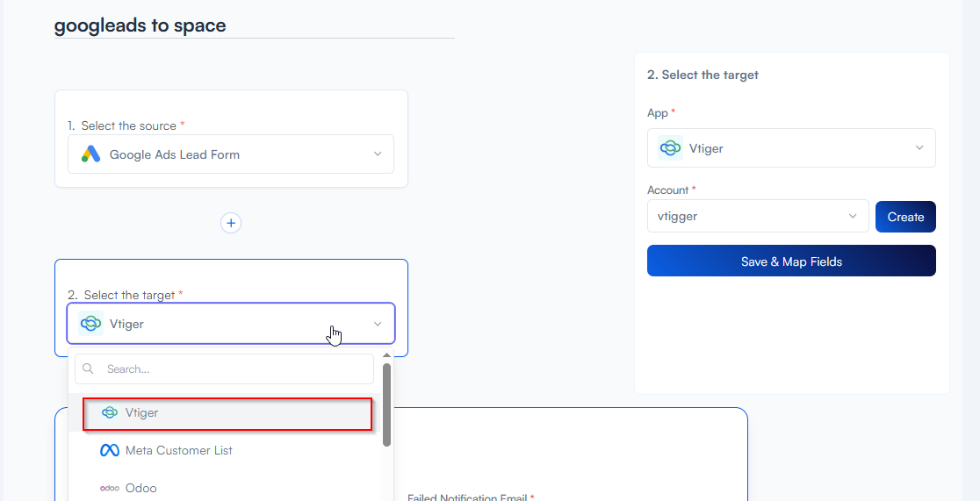Click the plus icon between steps
The image size is (980, 501).
pyautogui.click(x=231, y=224)
